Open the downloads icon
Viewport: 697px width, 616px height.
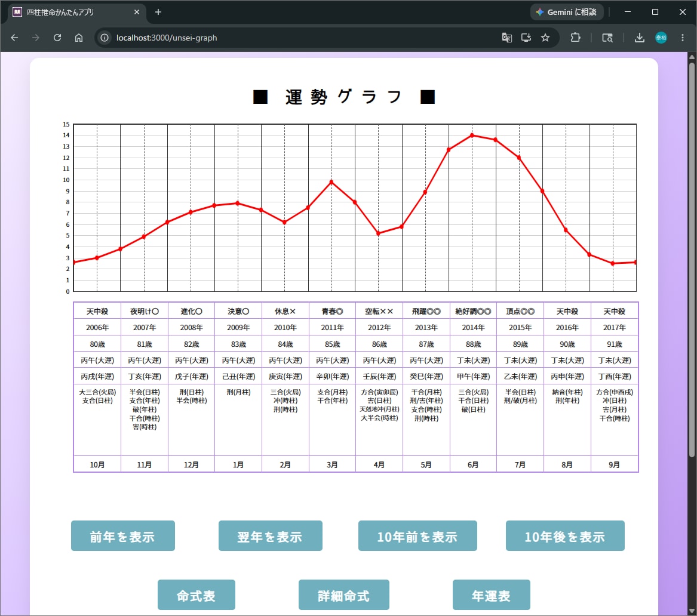pyautogui.click(x=639, y=38)
